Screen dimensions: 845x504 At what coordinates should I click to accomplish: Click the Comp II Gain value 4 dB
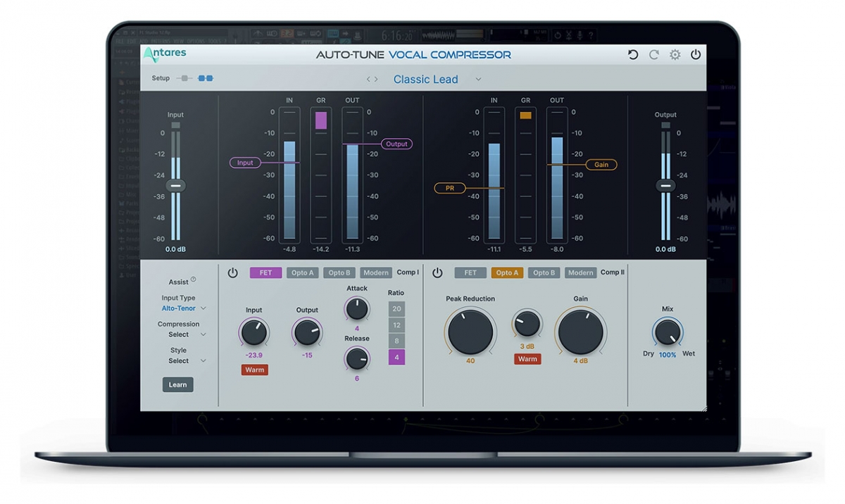(580, 361)
